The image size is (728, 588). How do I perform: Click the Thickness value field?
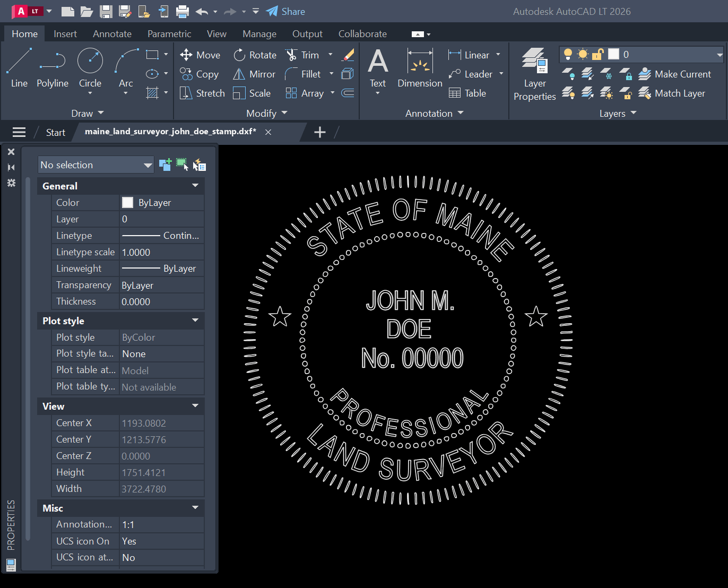(162, 301)
